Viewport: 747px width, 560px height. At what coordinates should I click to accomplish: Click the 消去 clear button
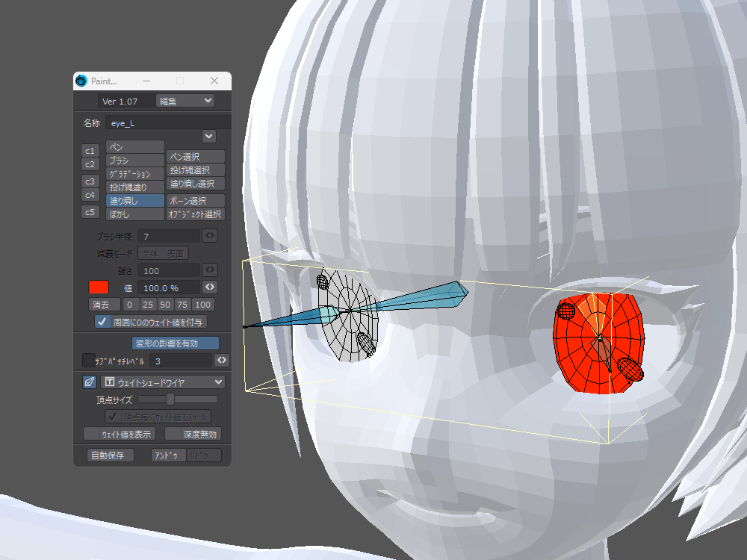(x=101, y=305)
